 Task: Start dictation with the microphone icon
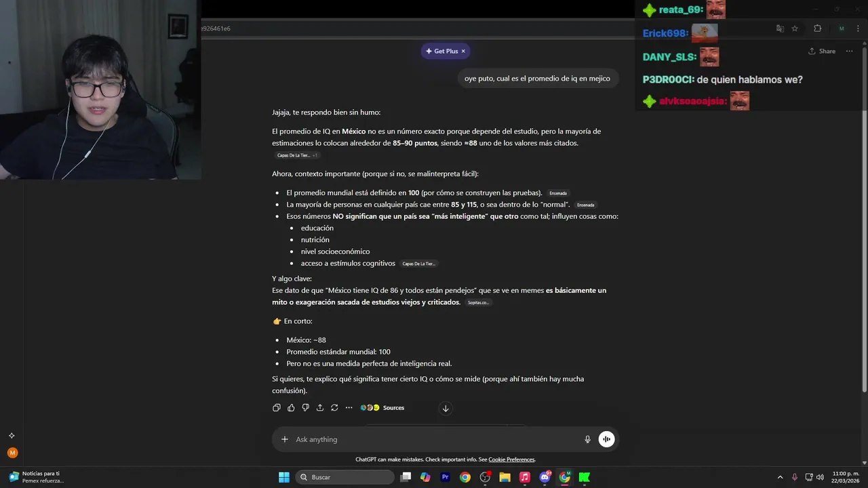click(x=587, y=439)
